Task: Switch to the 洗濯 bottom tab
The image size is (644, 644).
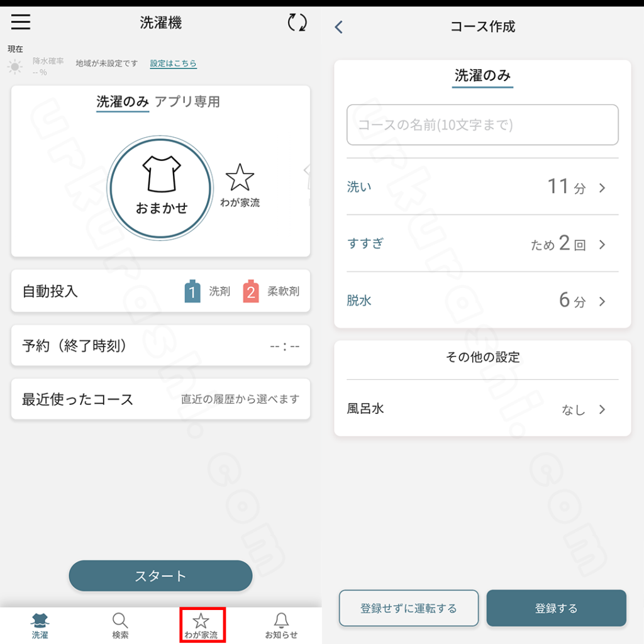Action: [x=40, y=625]
